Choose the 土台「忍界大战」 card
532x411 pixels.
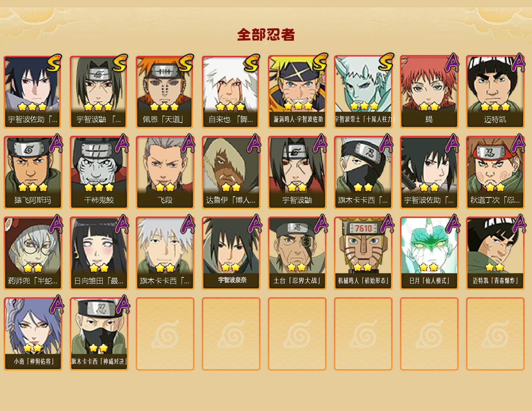pyautogui.click(x=297, y=253)
